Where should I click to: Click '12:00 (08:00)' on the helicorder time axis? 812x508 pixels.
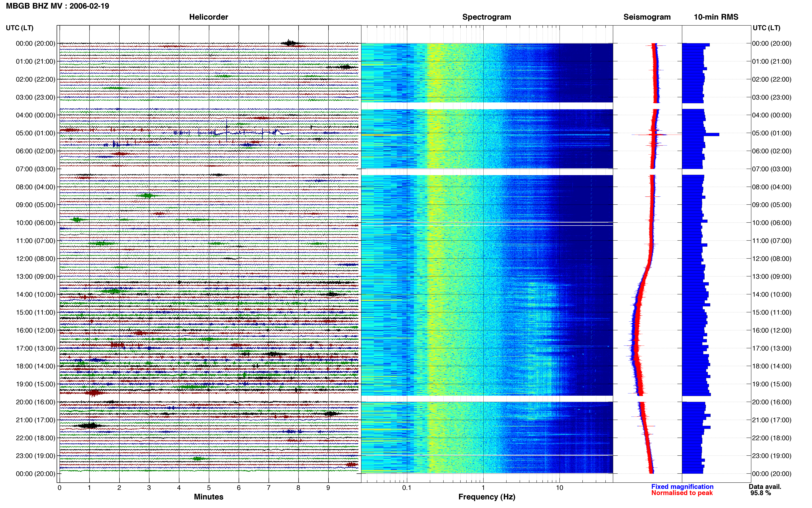pos(36,259)
